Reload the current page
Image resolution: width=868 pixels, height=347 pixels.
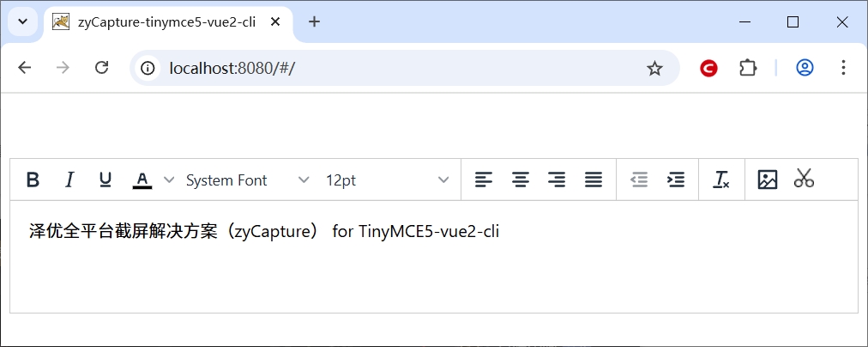click(101, 68)
